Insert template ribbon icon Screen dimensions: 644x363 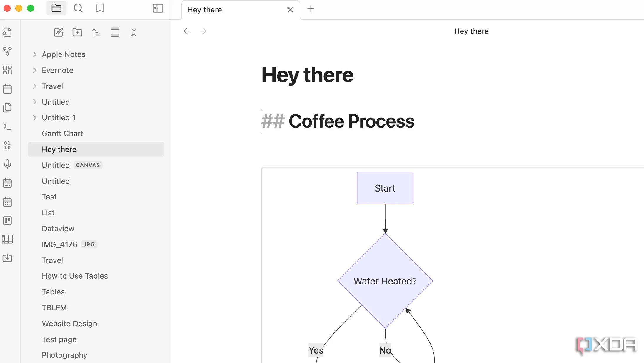pos(7,108)
